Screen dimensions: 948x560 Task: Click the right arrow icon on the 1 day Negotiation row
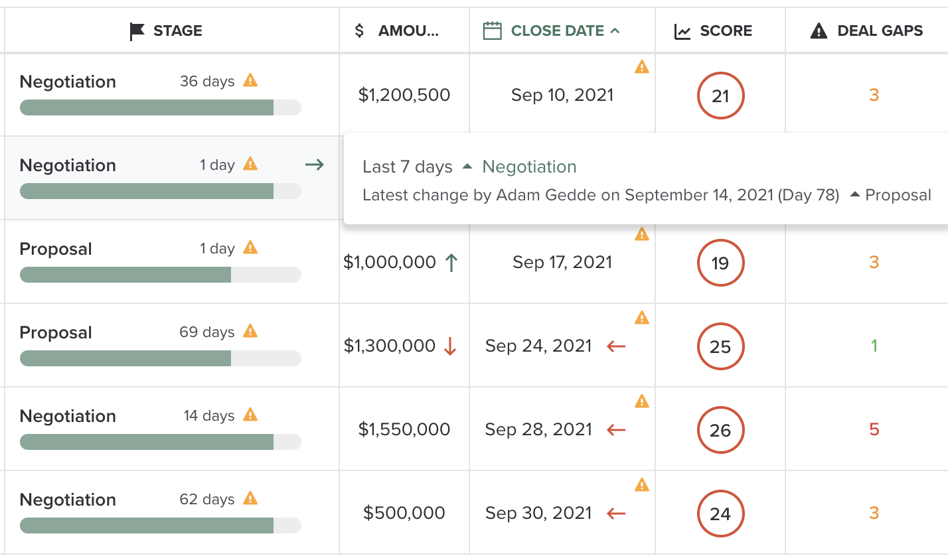[x=313, y=165]
